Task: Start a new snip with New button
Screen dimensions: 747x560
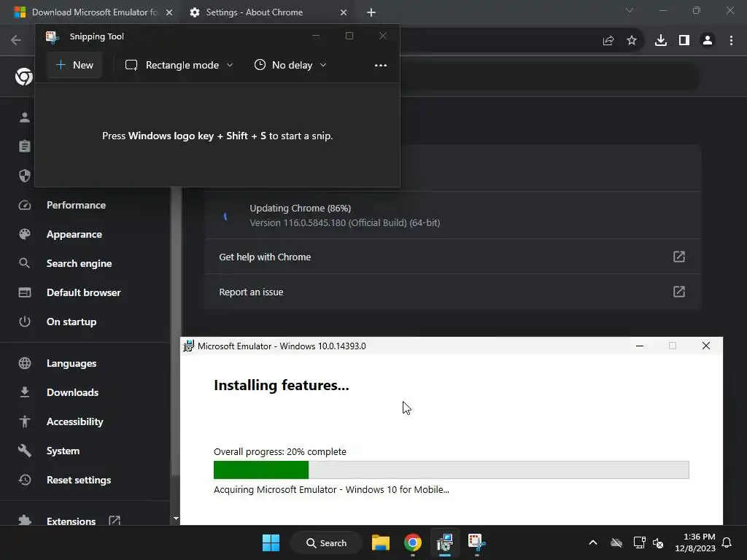Action: coord(74,65)
